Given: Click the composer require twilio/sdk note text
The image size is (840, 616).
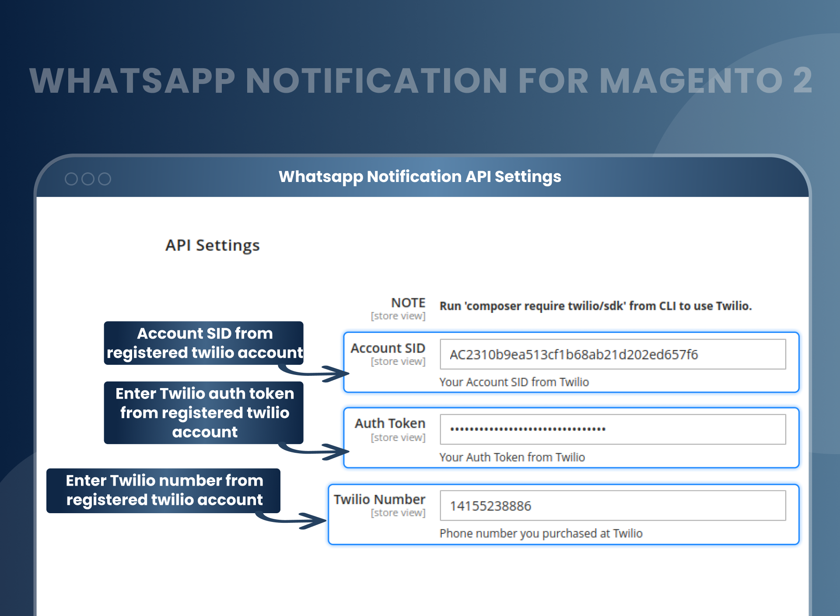Looking at the screenshot, I should pyautogui.click(x=595, y=306).
